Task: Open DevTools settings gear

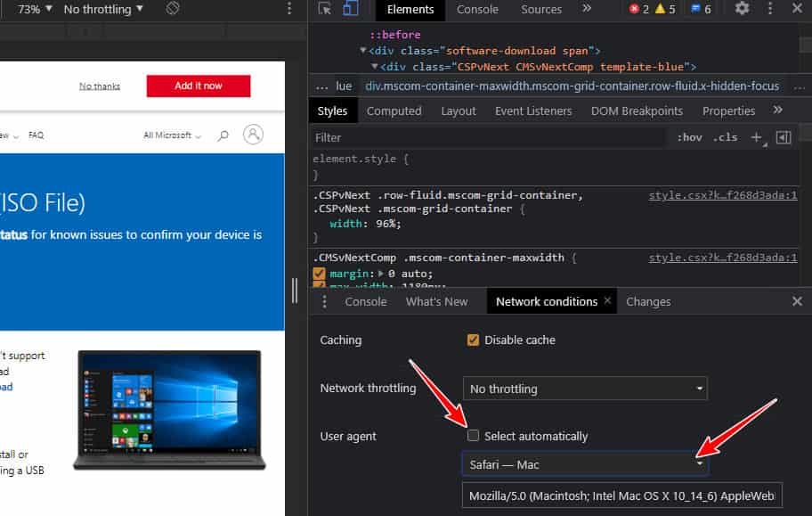Action: point(742,8)
